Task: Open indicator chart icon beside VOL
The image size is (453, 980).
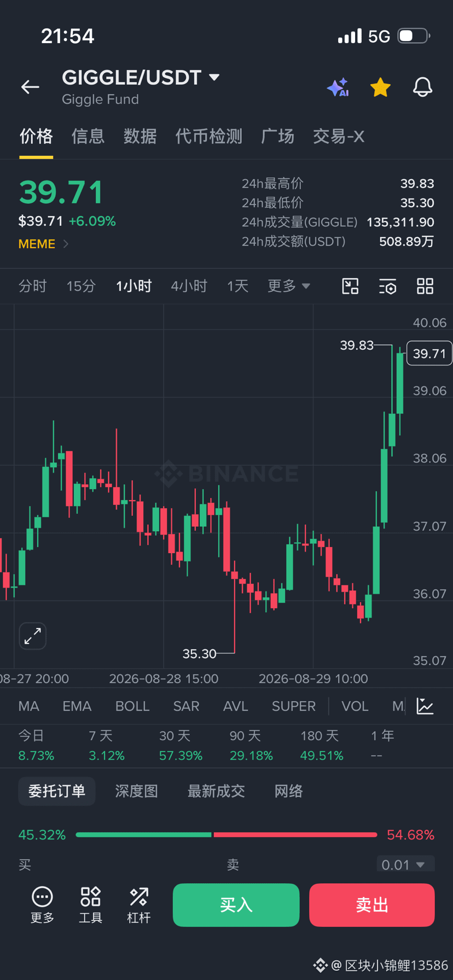Action: click(425, 706)
